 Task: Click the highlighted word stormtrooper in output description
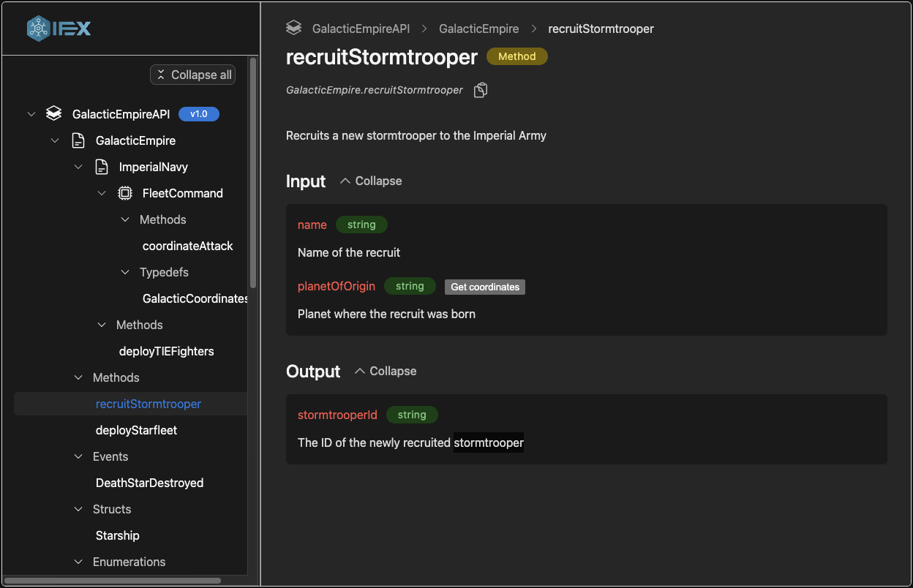(x=489, y=442)
